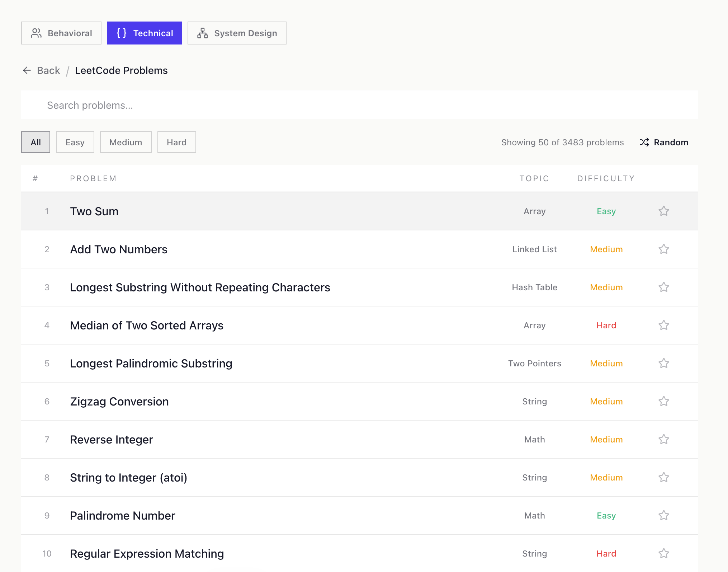Open the Longest Substring Without Repeating Characters problem

click(200, 287)
